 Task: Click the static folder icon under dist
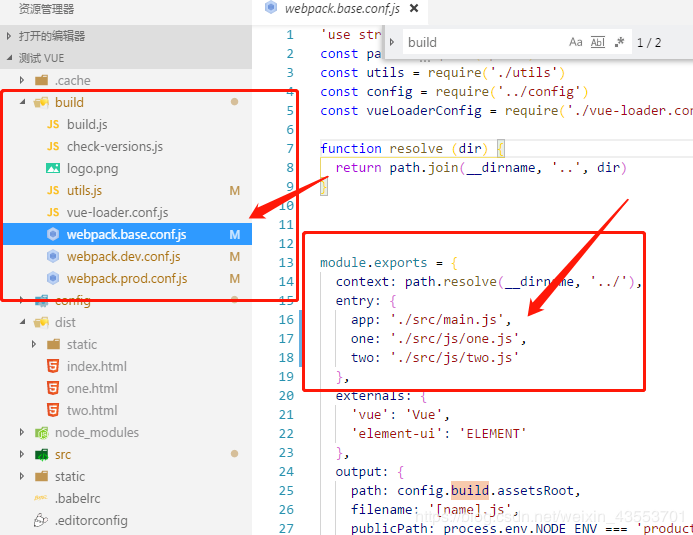[x=53, y=345]
